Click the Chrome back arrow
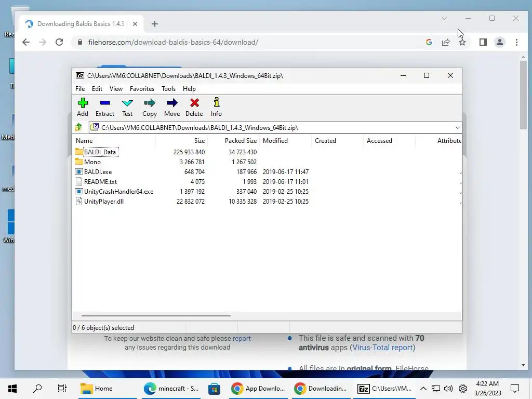The image size is (532, 399). (x=26, y=42)
